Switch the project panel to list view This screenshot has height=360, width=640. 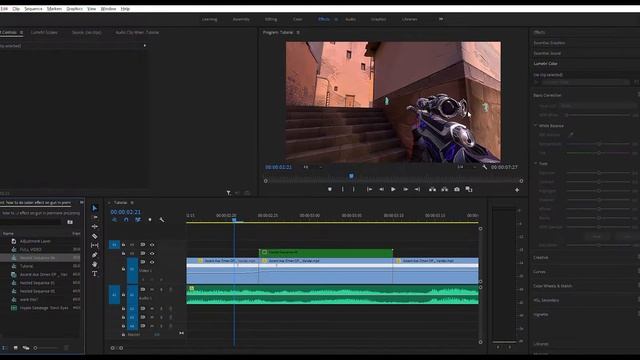point(4,348)
